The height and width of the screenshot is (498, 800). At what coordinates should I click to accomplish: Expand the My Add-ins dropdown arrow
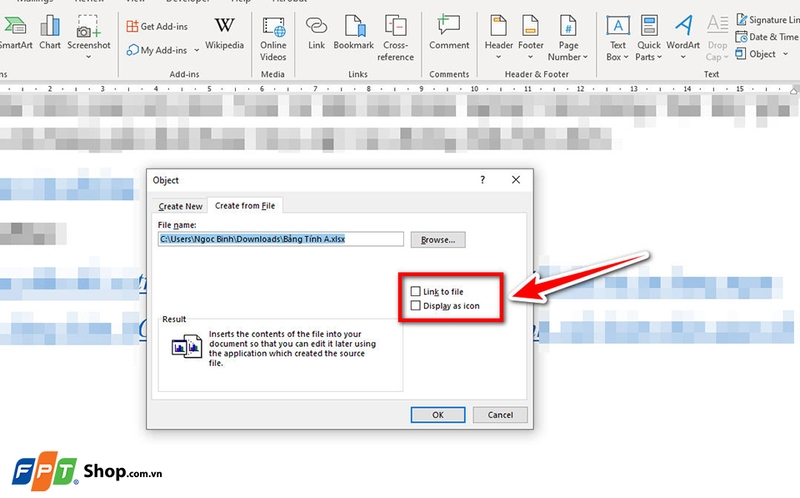coord(196,51)
